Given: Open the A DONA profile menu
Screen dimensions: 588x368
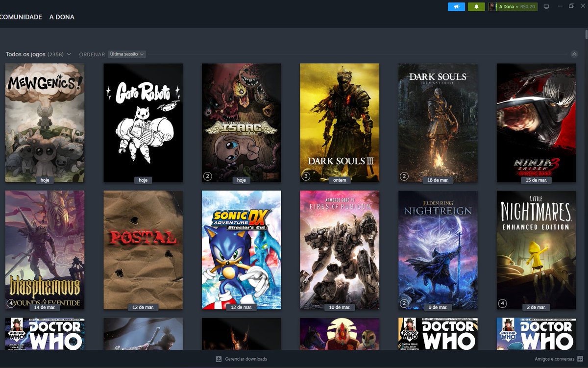Looking at the screenshot, I should tap(62, 17).
